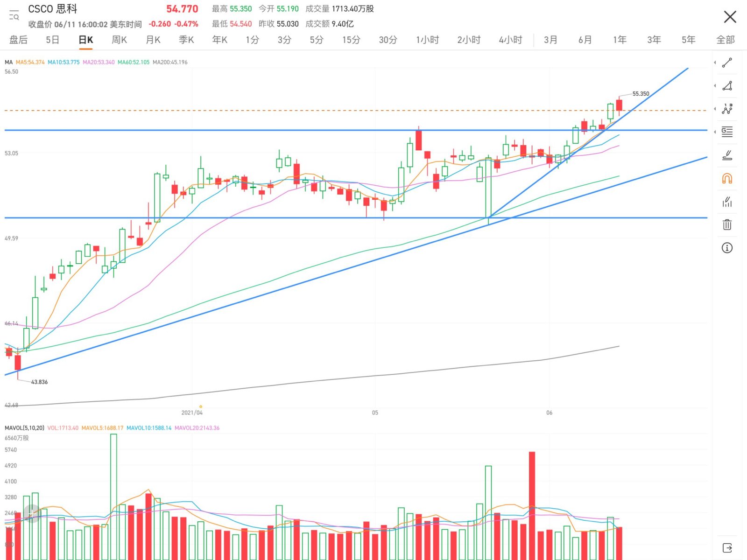747x560 pixels.
Task: Click the export icon at bottom right
Action: point(727,548)
